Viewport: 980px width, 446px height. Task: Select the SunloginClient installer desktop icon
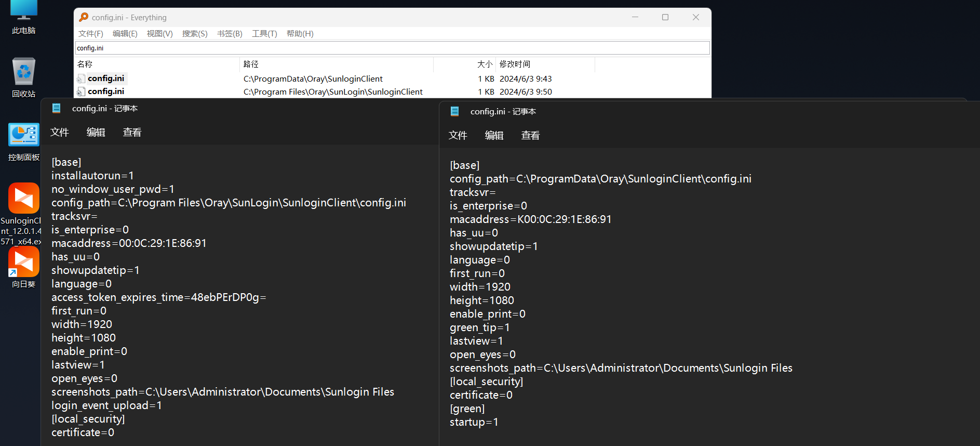24,214
